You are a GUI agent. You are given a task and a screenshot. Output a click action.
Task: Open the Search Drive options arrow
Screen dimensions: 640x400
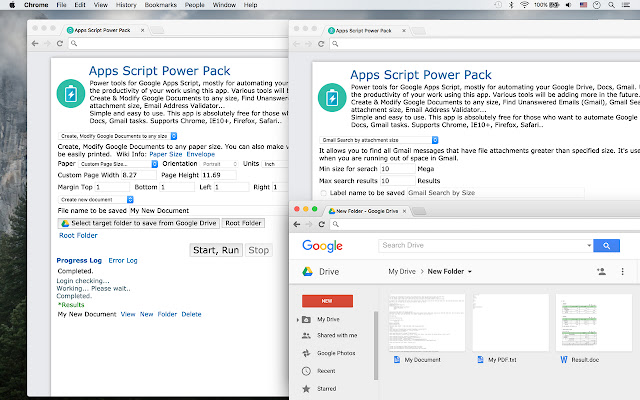589,245
